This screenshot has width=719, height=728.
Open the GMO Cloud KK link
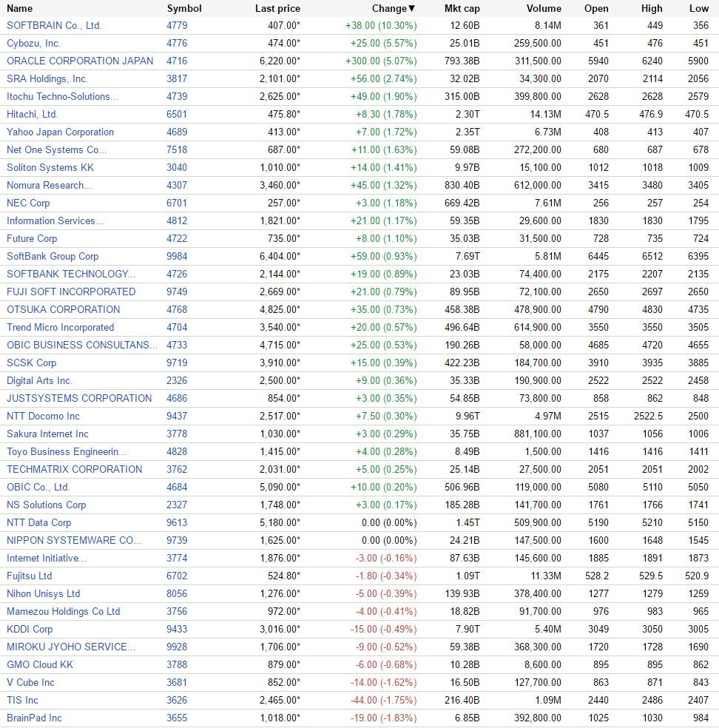[x=40, y=665]
